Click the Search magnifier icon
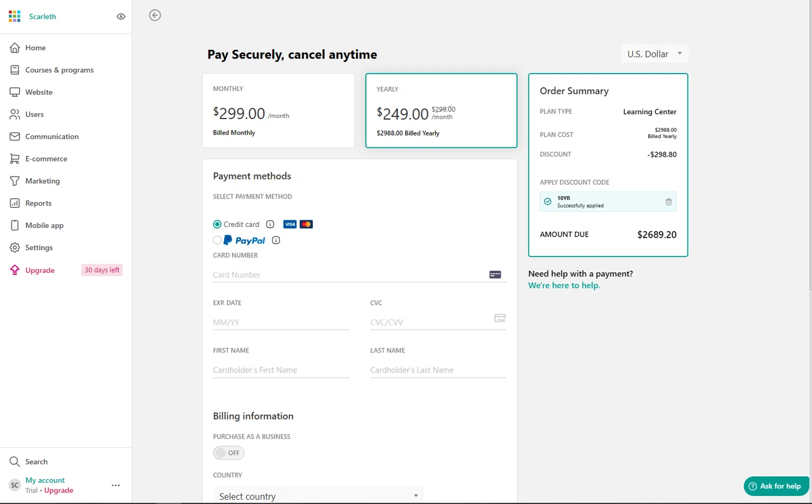The width and height of the screenshot is (812, 504). pyautogui.click(x=15, y=462)
